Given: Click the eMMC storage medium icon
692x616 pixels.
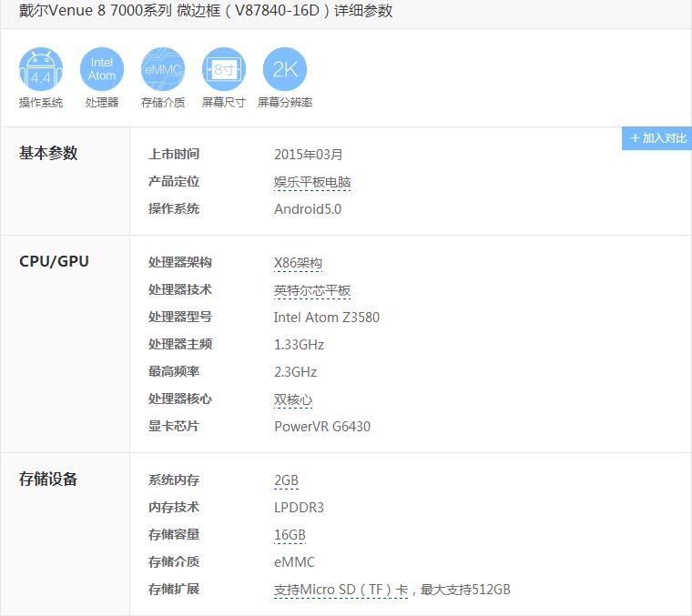Looking at the screenshot, I should click(163, 69).
